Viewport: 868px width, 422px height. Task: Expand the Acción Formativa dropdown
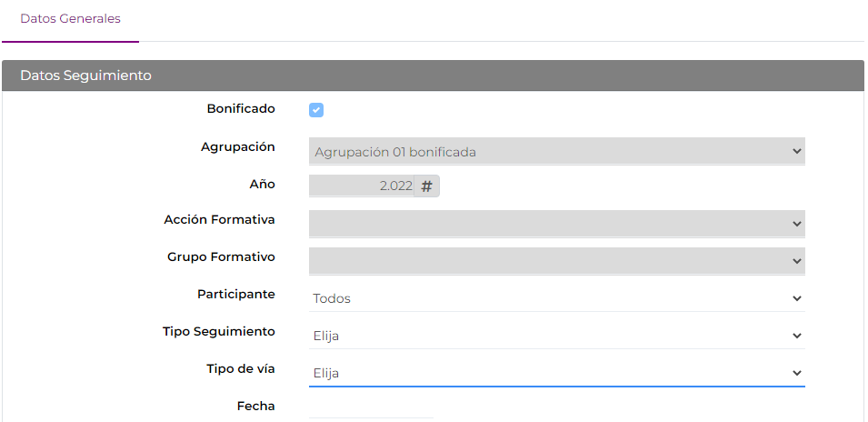point(557,224)
